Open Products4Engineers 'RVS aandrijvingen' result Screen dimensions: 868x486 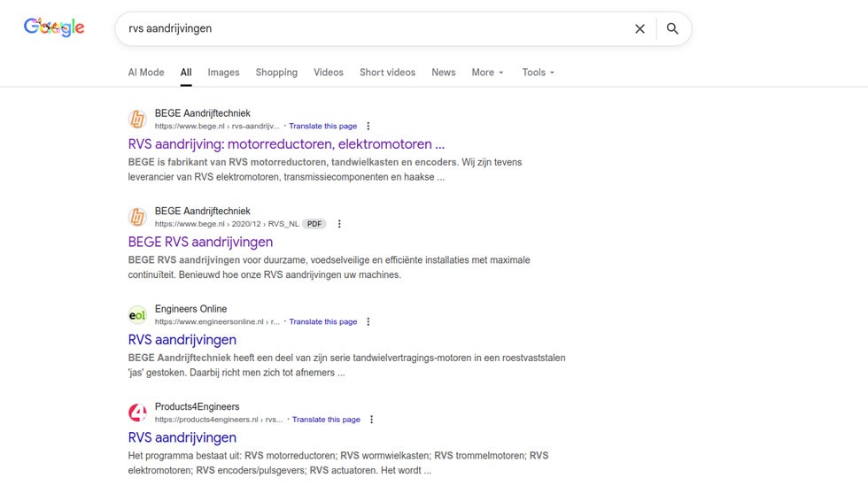182,438
